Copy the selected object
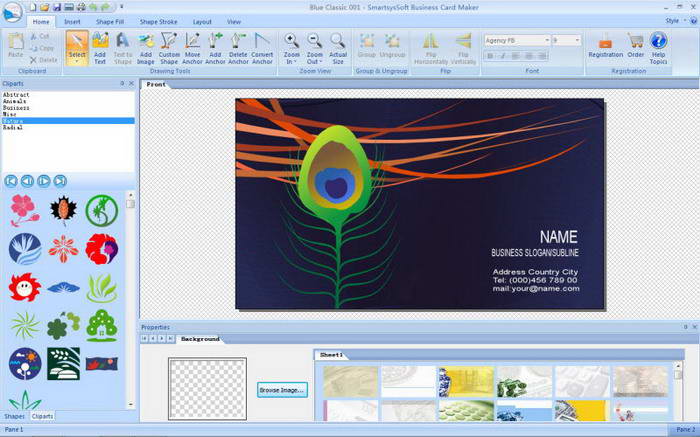 tap(42, 48)
